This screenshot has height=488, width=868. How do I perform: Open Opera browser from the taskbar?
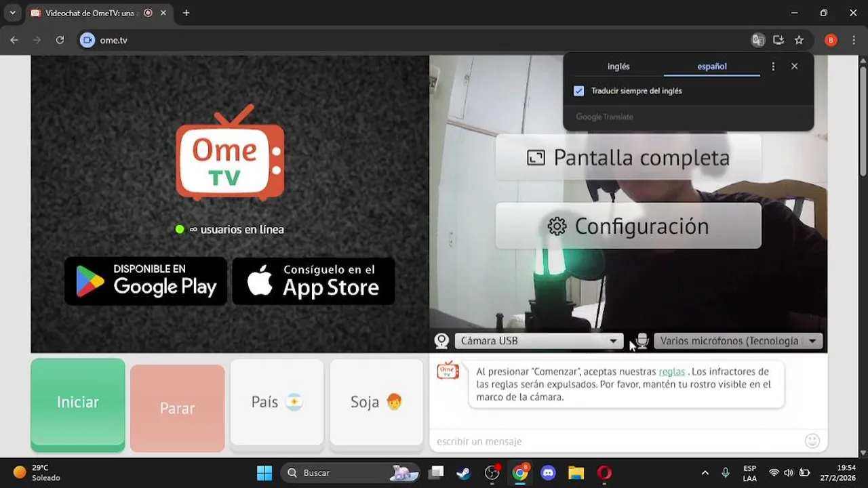click(x=604, y=472)
